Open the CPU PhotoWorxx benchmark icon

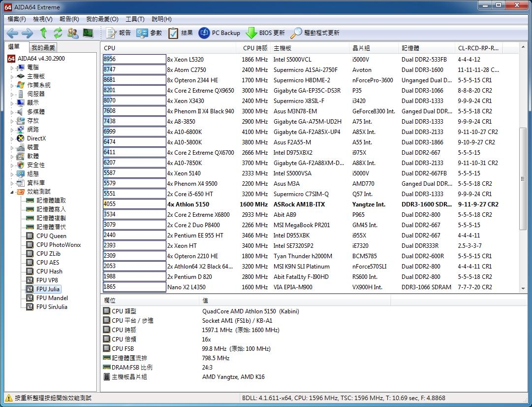[30, 244]
